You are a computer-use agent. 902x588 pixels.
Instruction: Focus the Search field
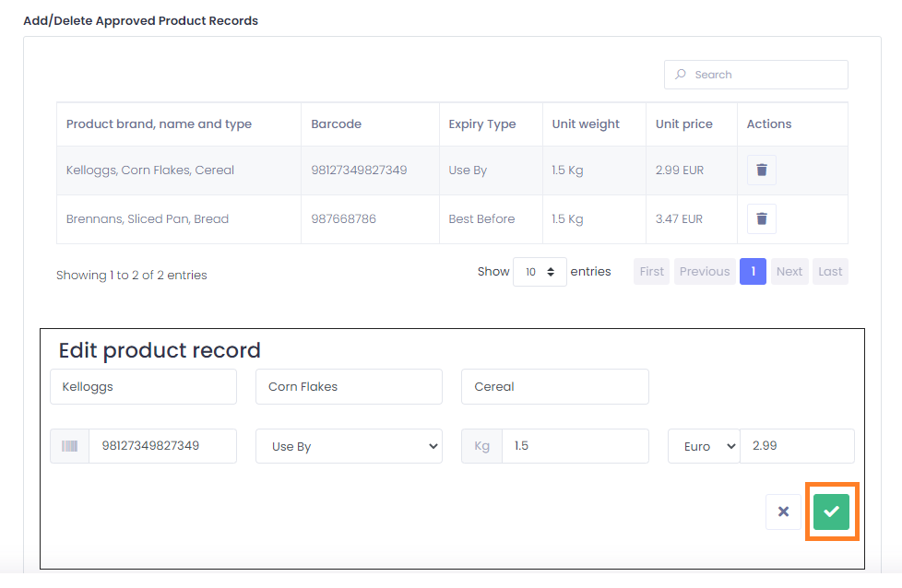click(756, 75)
